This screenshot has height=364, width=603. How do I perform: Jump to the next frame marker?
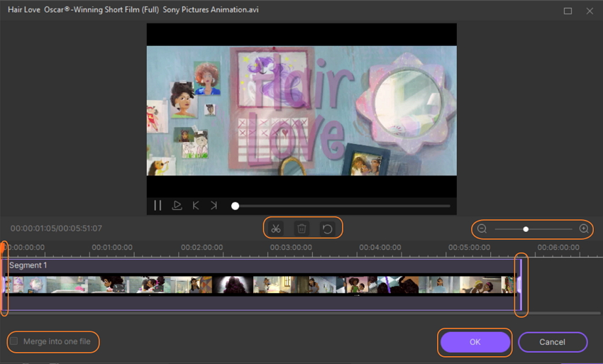[x=214, y=206]
